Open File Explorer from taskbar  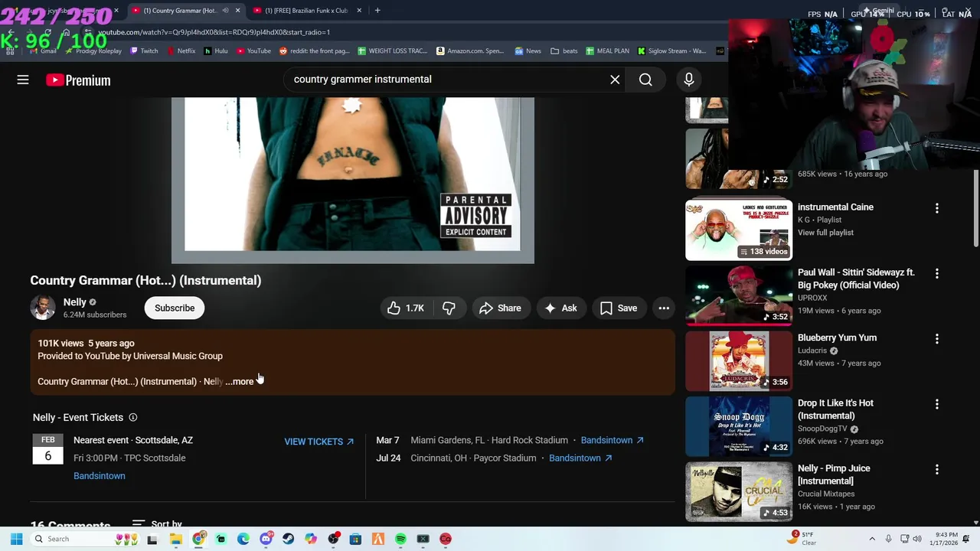click(x=176, y=539)
